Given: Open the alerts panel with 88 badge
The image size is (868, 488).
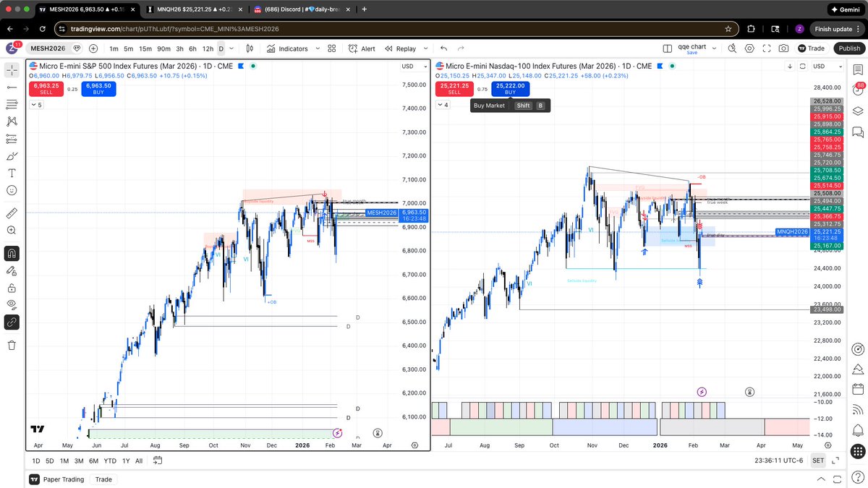Looking at the screenshot, I should 858,90.
